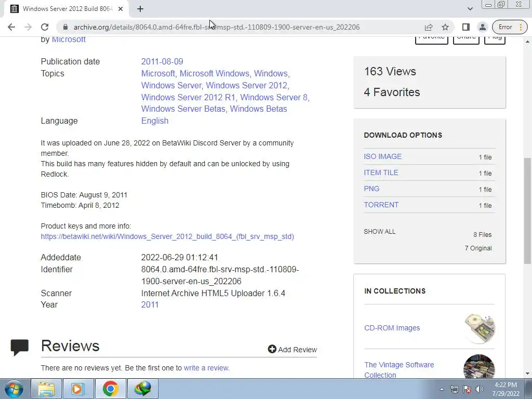Screen dimensions: 532x399
Task: Select the '4 Favorites' text
Action: pyautogui.click(x=392, y=92)
